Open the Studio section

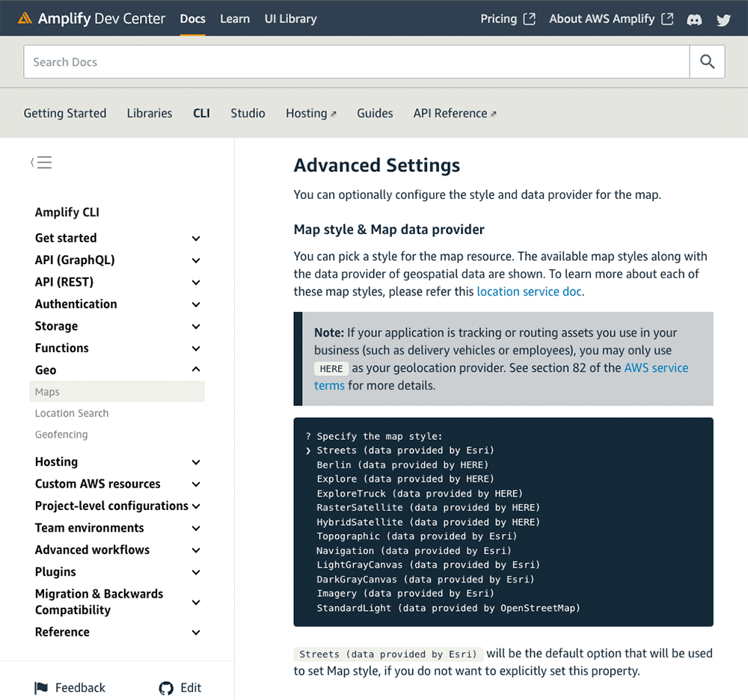click(248, 113)
